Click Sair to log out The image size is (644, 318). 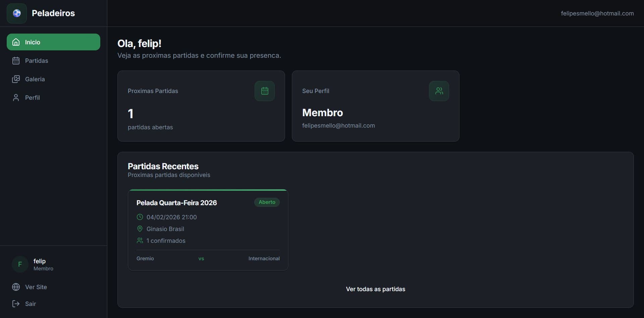pos(31,304)
